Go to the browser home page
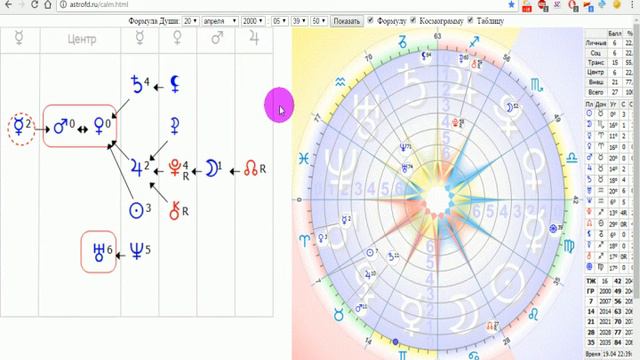 click(48, 4)
